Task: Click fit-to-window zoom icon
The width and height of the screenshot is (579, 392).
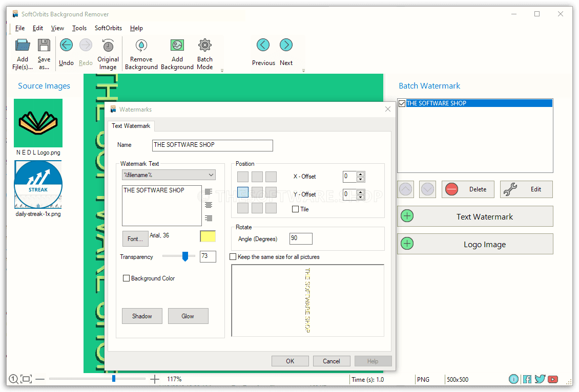Action: click(26, 379)
